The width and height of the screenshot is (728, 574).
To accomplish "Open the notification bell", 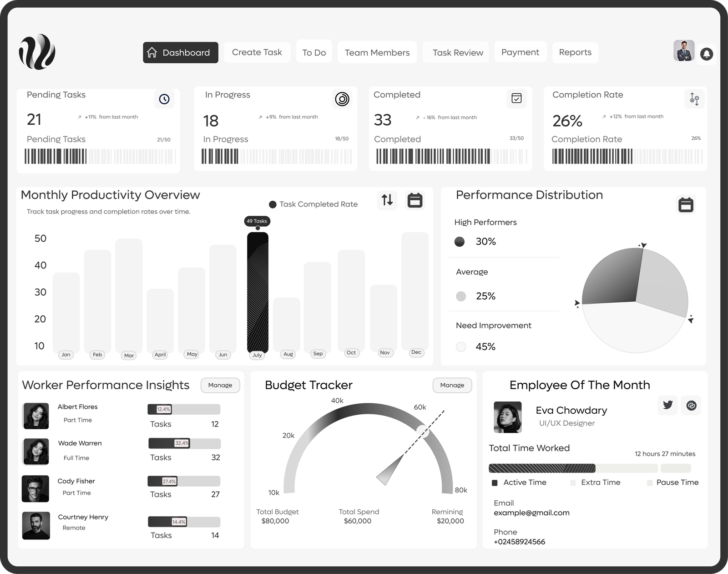I will click(x=706, y=54).
